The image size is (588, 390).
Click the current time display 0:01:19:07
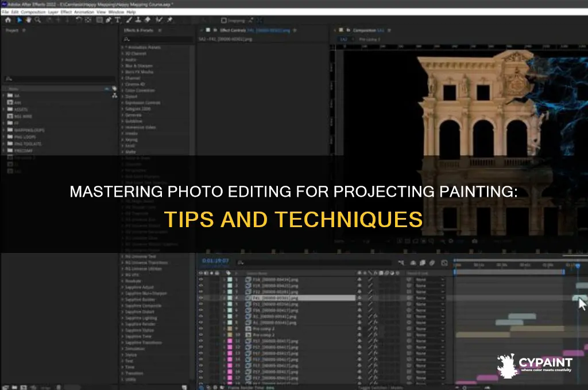[x=215, y=261]
